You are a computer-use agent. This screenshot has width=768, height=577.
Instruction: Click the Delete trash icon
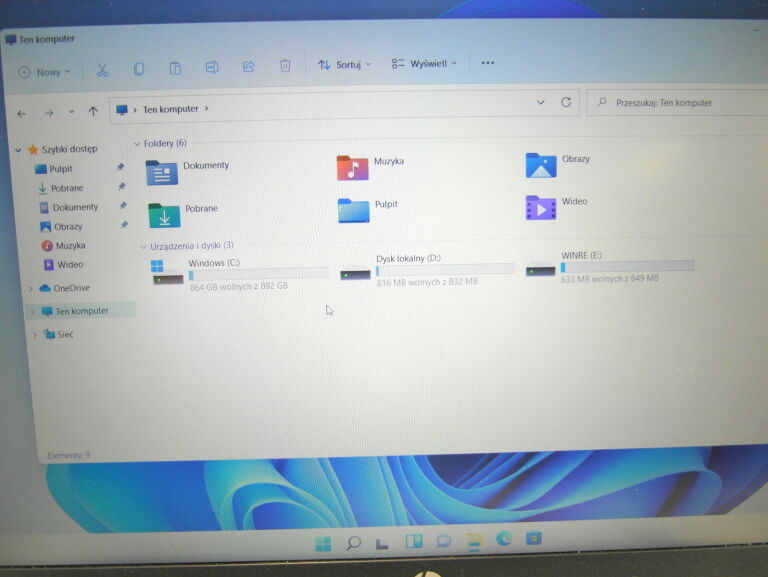pos(285,66)
